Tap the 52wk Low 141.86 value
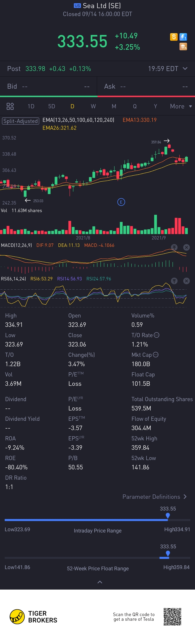The width and height of the screenshot is (195, 644). pyautogui.click(x=140, y=467)
